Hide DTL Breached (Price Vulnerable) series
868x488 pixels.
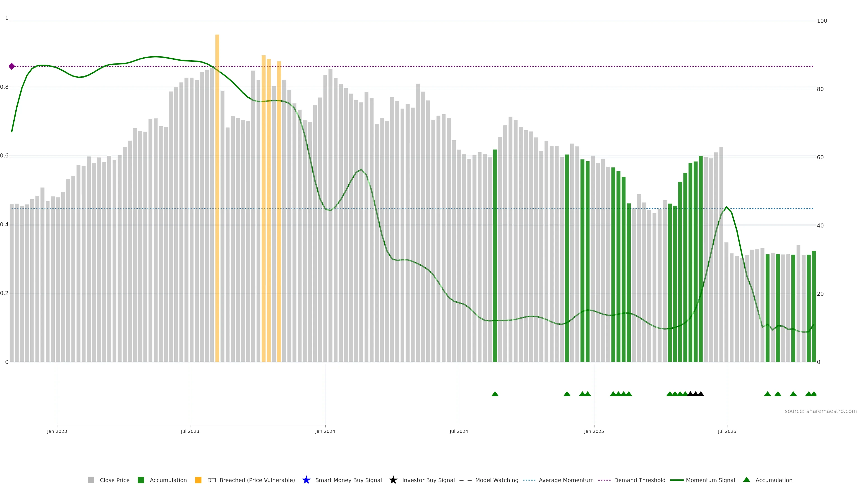251,480
